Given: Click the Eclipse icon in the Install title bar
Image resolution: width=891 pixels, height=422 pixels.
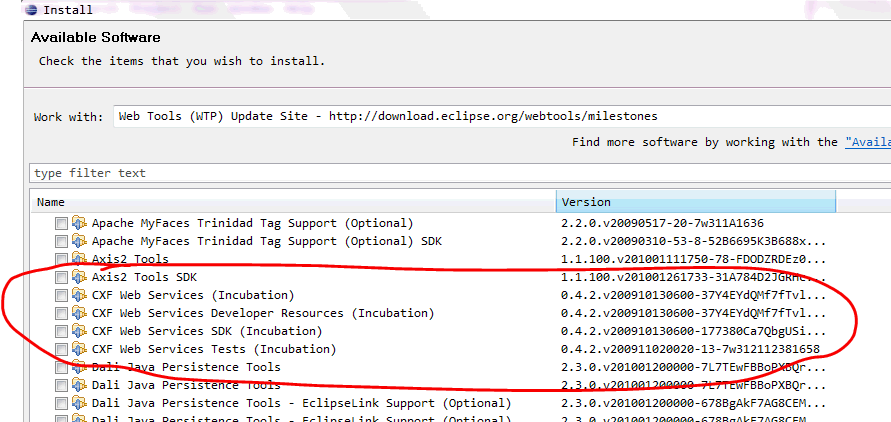Looking at the screenshot, I should tap(32, 10).
